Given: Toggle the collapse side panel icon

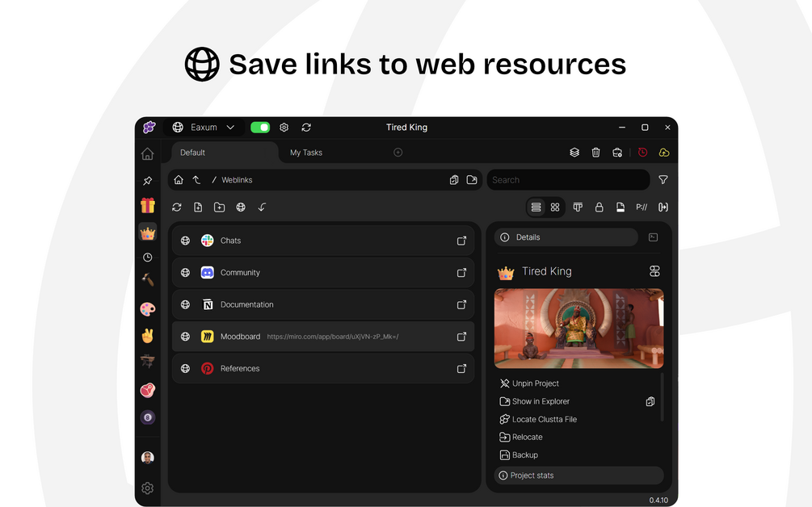Looking at the screenshot, I should (x=663, y=207).
